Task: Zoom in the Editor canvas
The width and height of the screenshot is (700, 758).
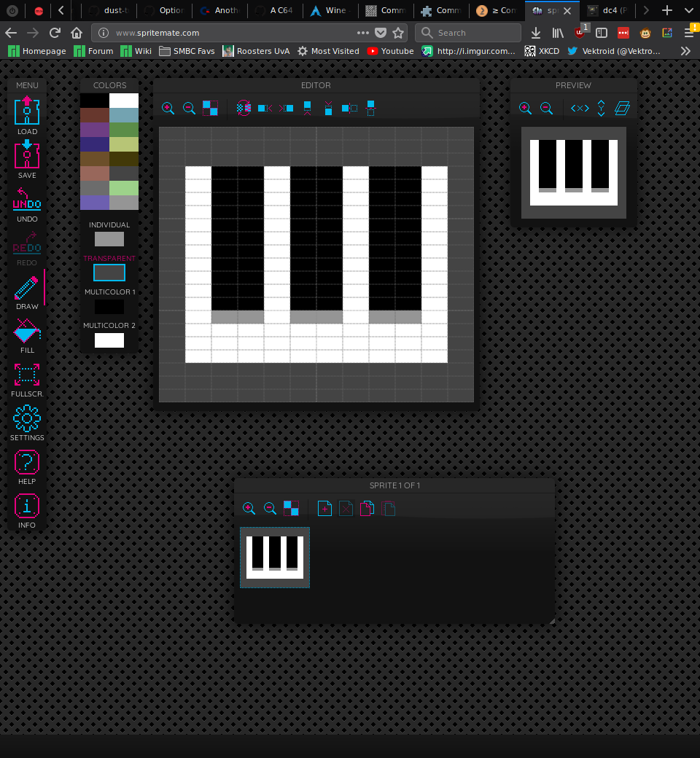Action: [x=168, y=108]
